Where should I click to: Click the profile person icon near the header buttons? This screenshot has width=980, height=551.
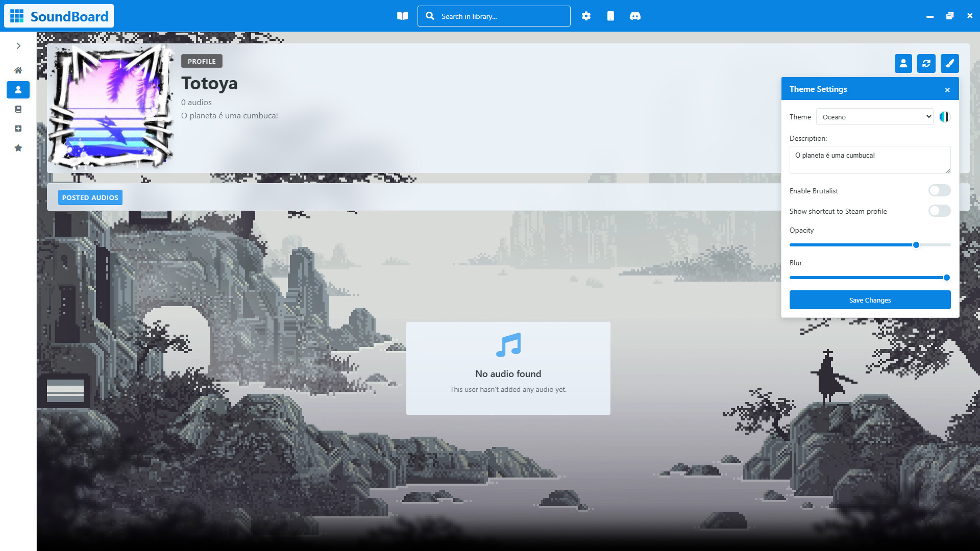(903, 63)
